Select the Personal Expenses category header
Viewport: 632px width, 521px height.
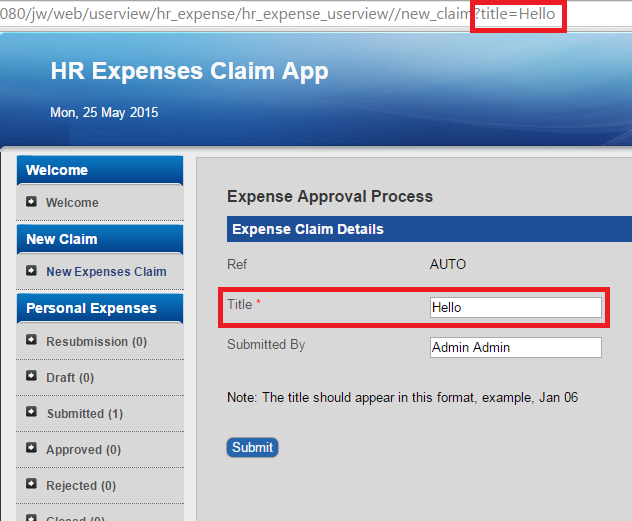tap(99, 308)
